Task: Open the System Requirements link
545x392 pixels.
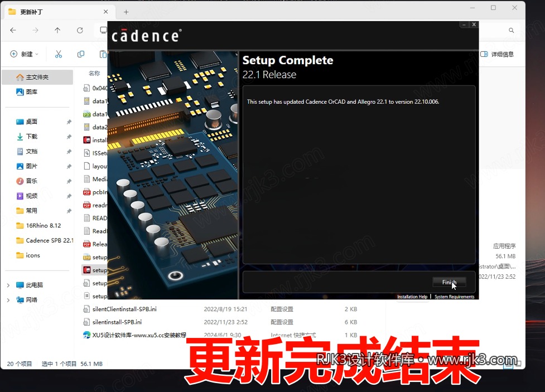Action: [x=454, y=297]
